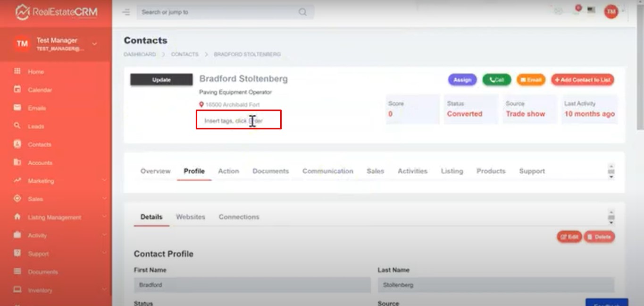Click the notification bell icon

point(577,10)
